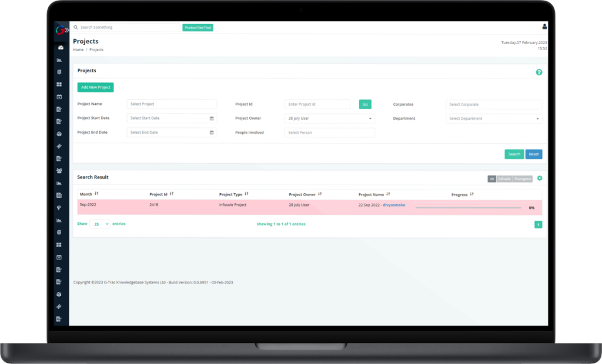Switch results filter to Infosule
The width and height of the screenshot is (602, 364).
pos(504,179)
